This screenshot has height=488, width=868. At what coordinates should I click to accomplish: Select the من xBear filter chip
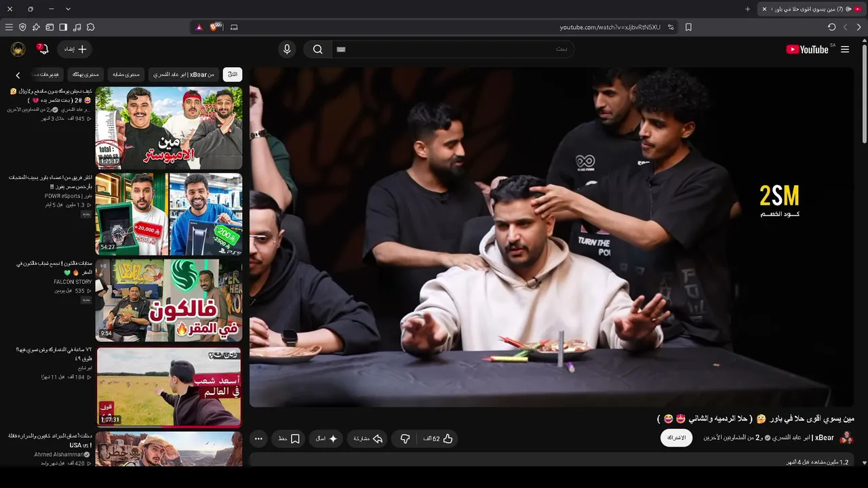click(184, 75)
